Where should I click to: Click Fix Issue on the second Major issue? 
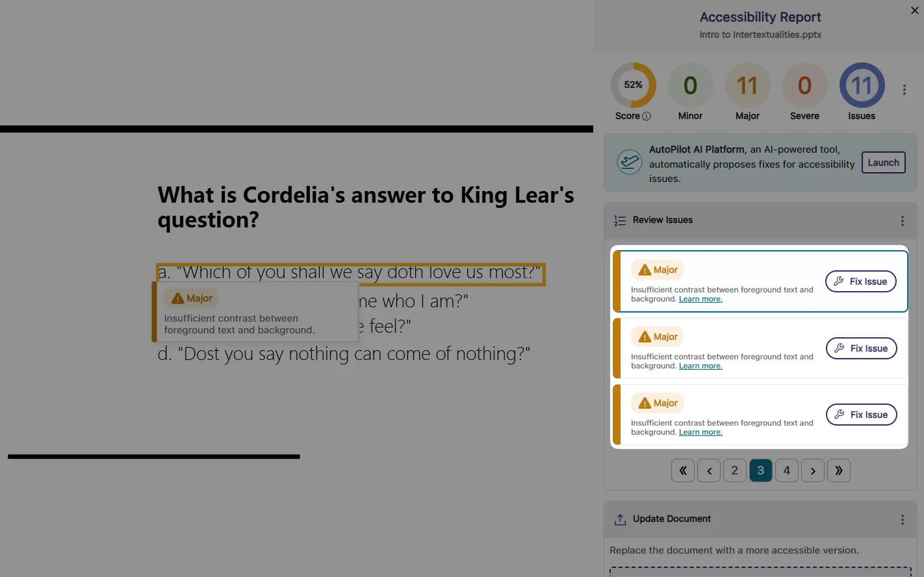point(861,348)
